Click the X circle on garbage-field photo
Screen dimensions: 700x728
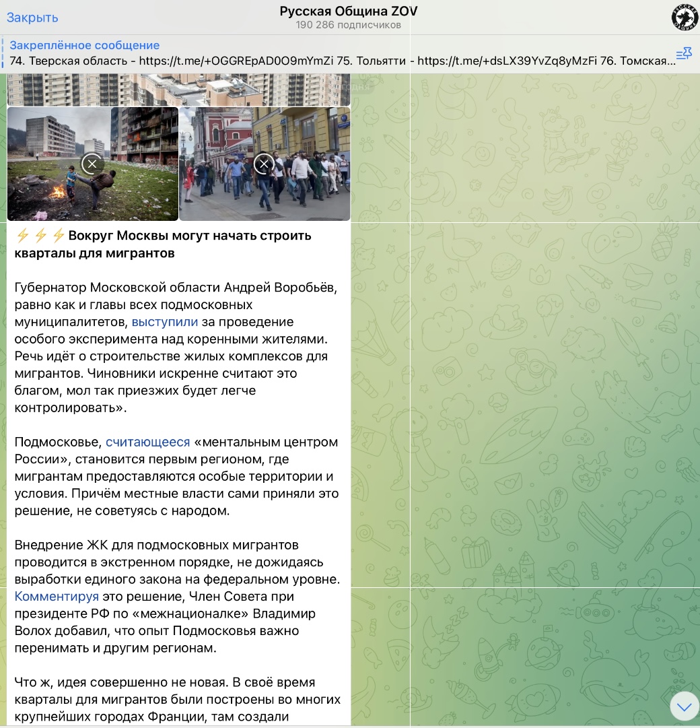(92, 164)
